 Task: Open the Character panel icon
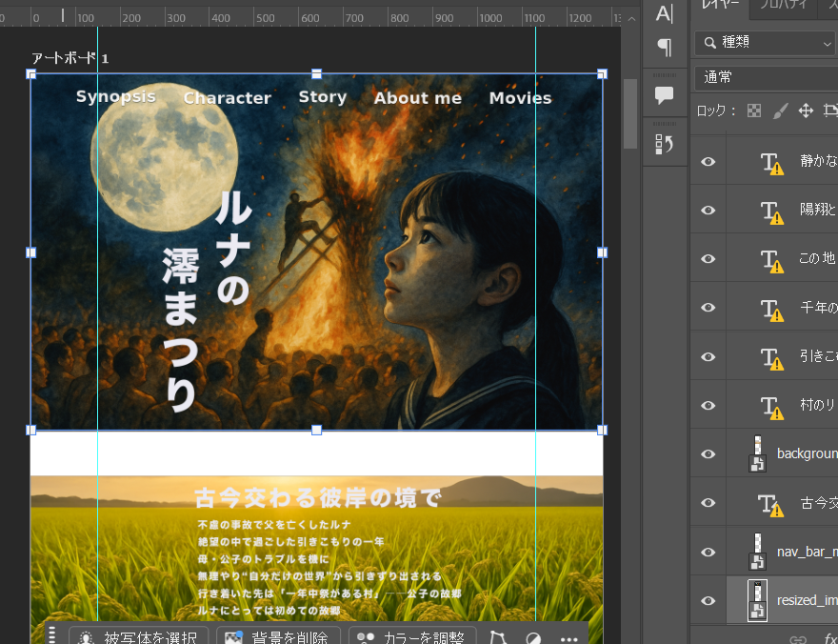pyautogui.click(x=665, y=12)
